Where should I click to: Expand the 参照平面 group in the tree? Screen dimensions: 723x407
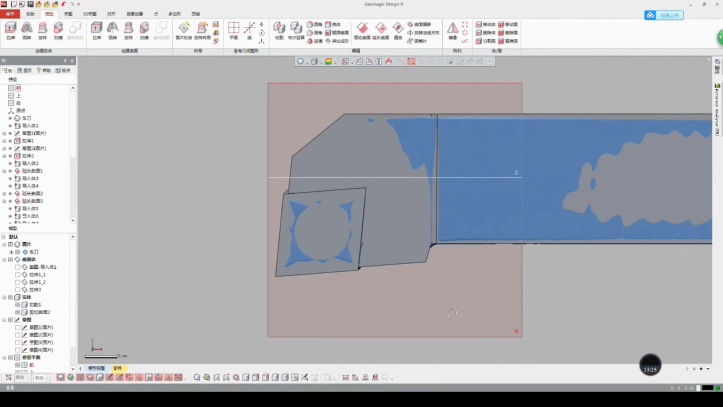pos(4,357)
